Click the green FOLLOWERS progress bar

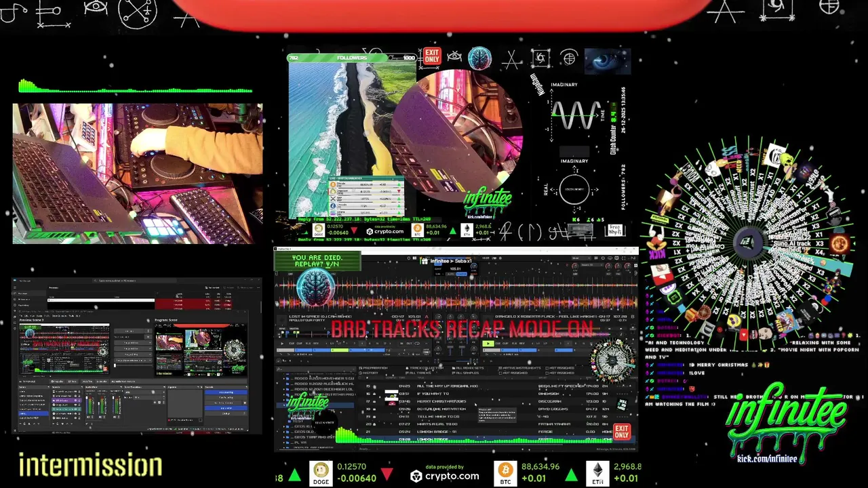click(352, 58)
